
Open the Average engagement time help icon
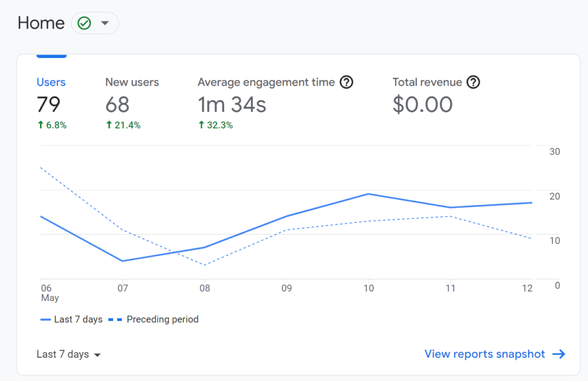(x=346, y=82)
